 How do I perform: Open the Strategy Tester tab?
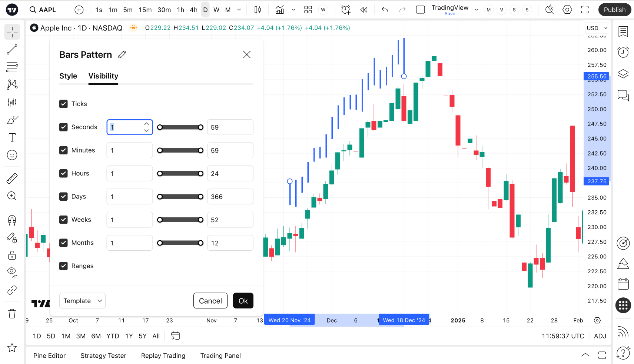(103, 356)
